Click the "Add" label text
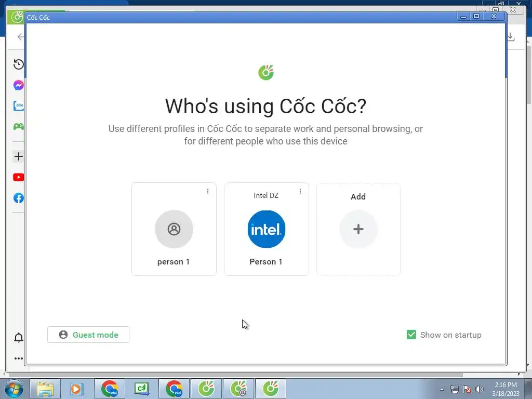 coord(358,196)
